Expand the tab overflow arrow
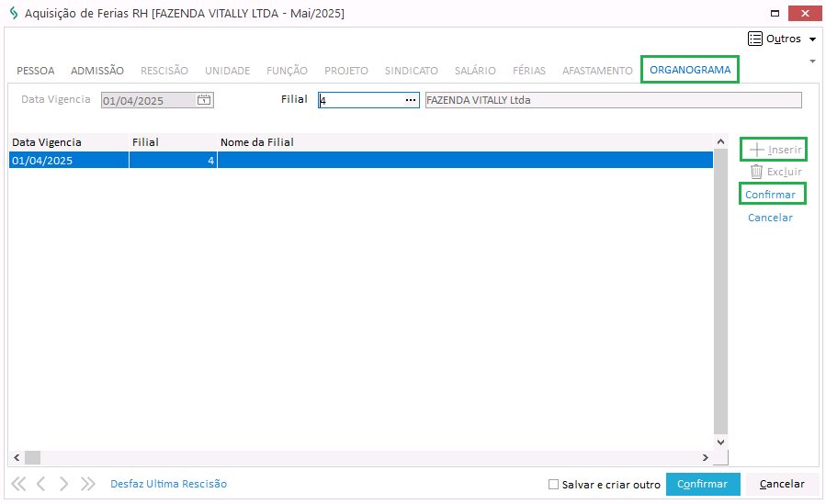Screen dimensions: 826x504 point(812,62)
